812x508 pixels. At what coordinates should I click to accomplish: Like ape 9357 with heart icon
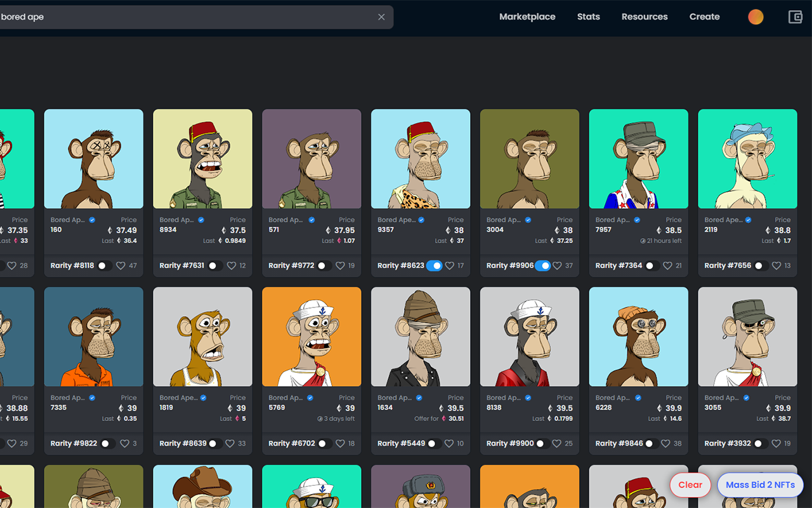tap(450, 265)
